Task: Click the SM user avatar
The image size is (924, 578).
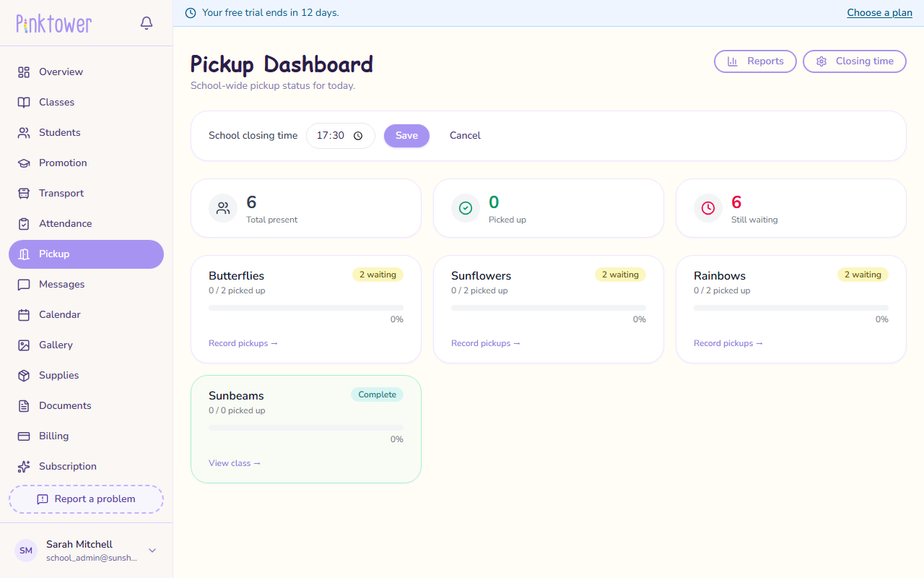Action: tap(26, 551)
